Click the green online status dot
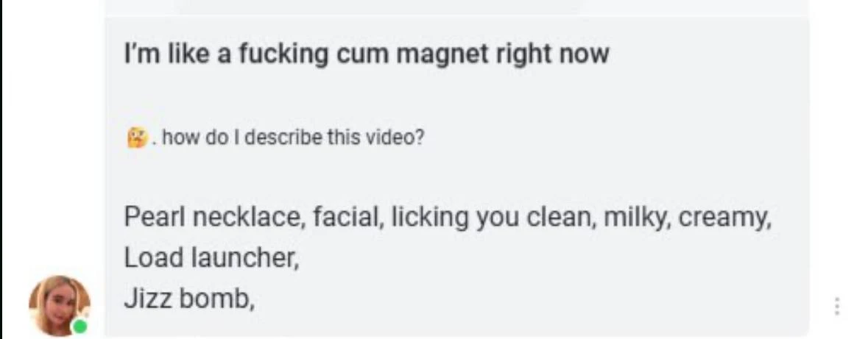Viewport: 868px width, 339px height. (x=80, y=326)
